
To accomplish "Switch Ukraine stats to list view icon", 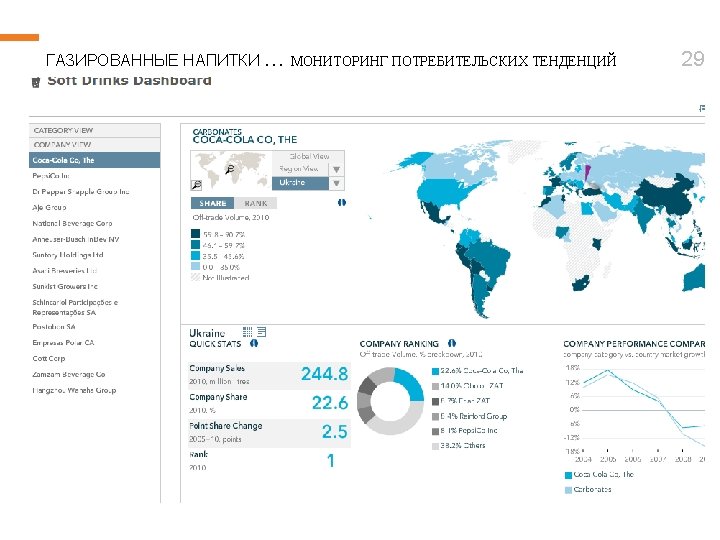I will pos(262,332).
